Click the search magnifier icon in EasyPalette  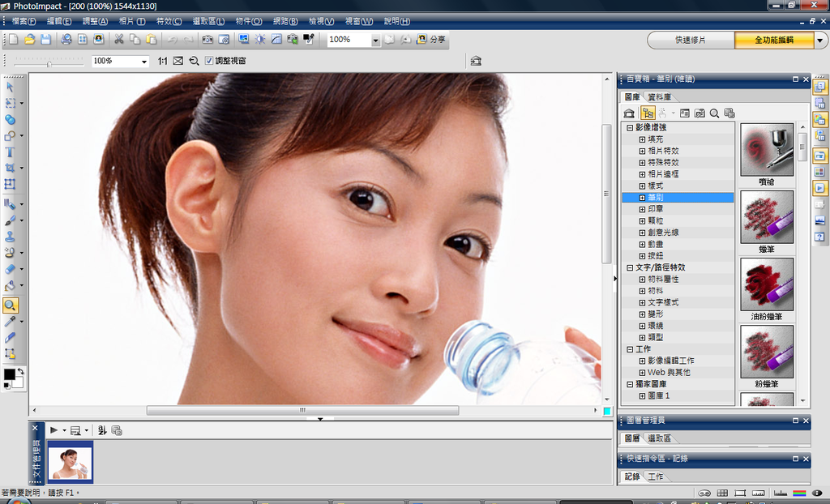point(714,113)
